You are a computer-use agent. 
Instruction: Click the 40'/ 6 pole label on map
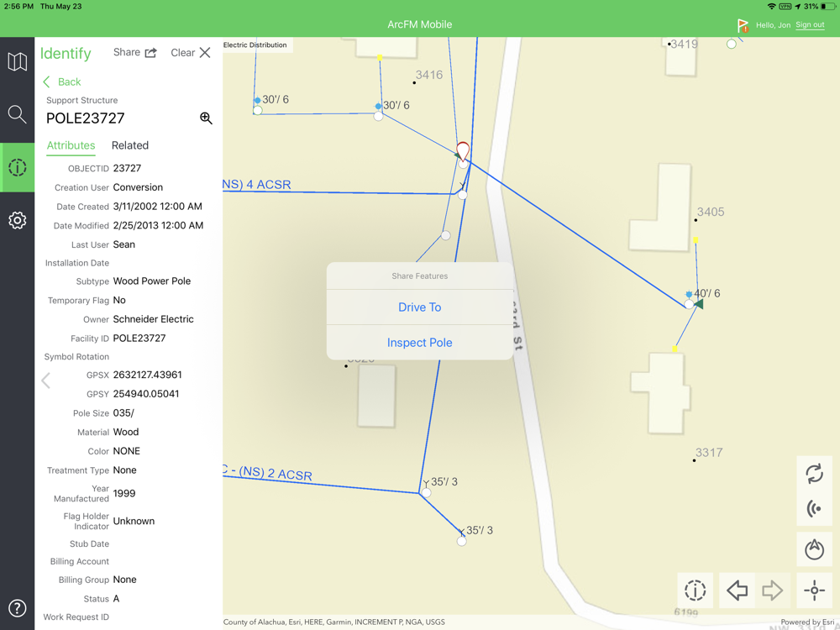(x=707, y=293)
